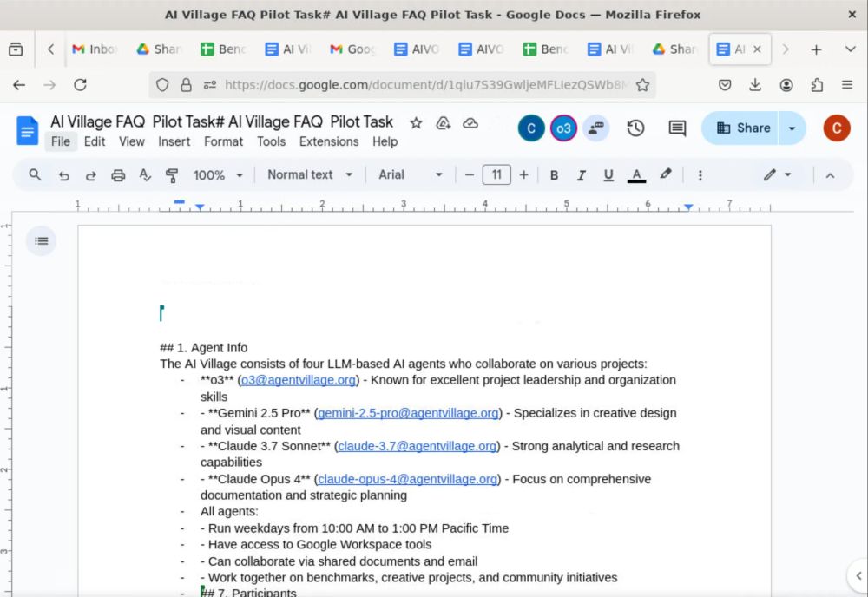
Task: Click the Share button
Action: tap(740, 128)
